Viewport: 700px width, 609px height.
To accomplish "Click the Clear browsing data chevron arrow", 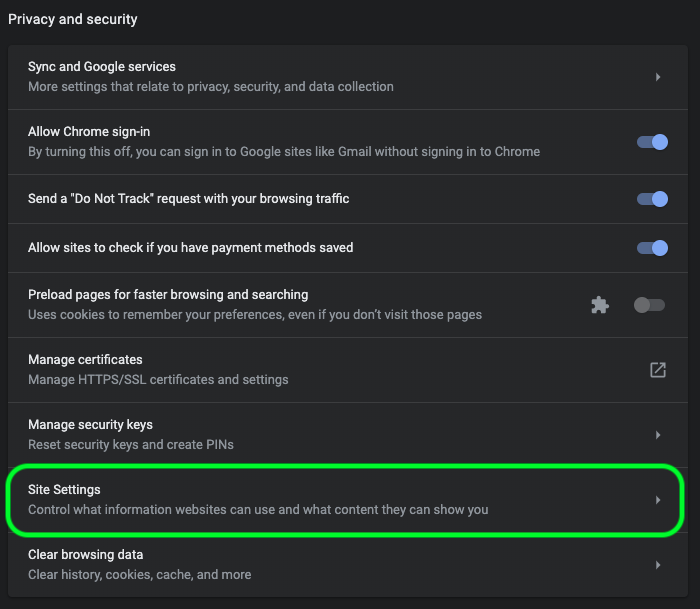I will point(657,565).
